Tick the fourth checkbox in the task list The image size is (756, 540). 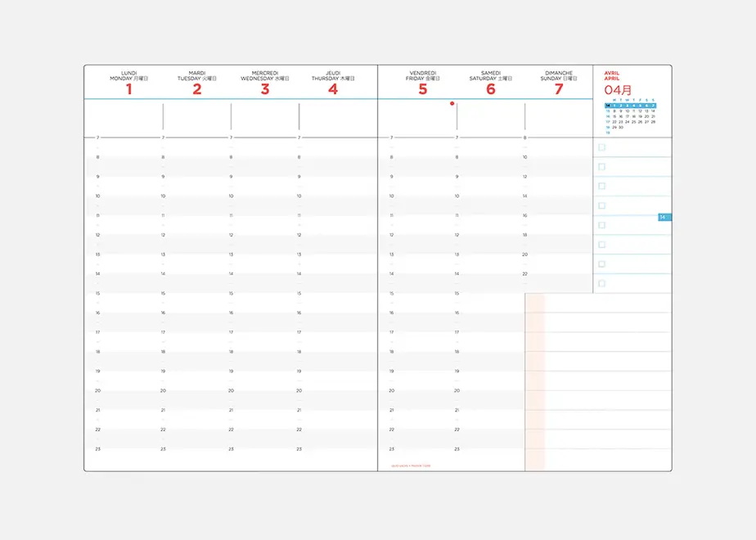coord(601,206)
